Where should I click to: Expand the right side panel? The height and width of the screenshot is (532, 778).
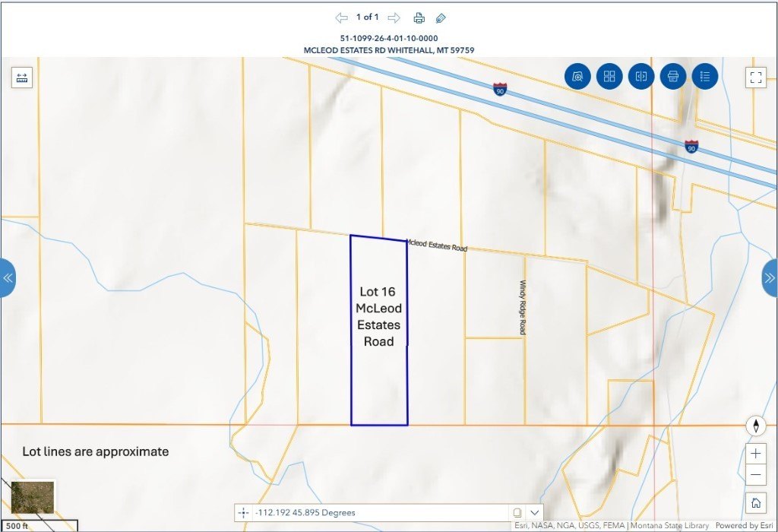click(770, 277)
